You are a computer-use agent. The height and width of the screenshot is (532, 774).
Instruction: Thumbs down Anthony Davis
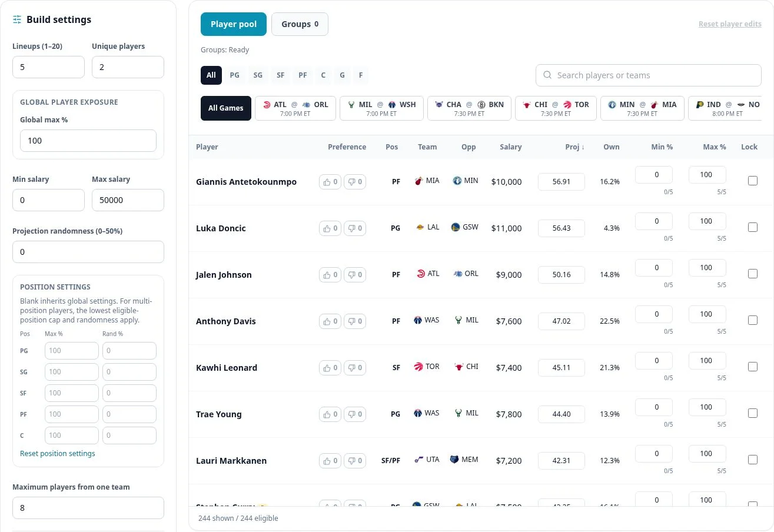tap(355, 321)
